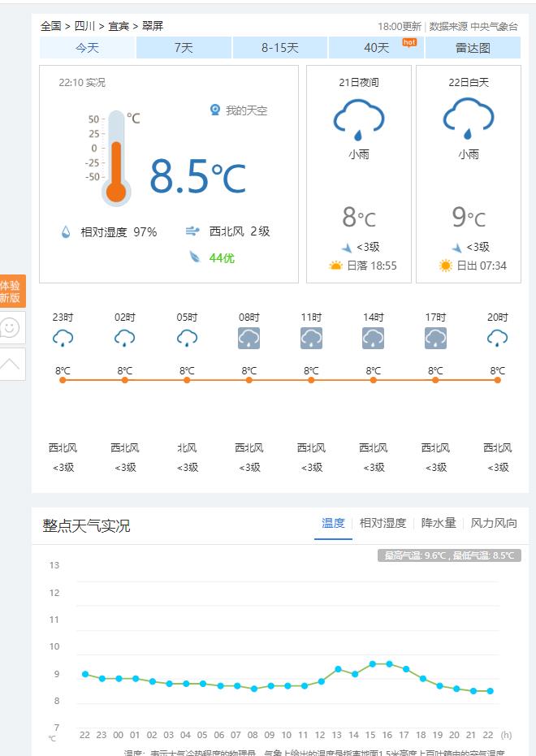This screenshot has height=756, width=536.
Task: Show the 风力风向 chart
Action: pyautogui.click(x=494, y=524)
